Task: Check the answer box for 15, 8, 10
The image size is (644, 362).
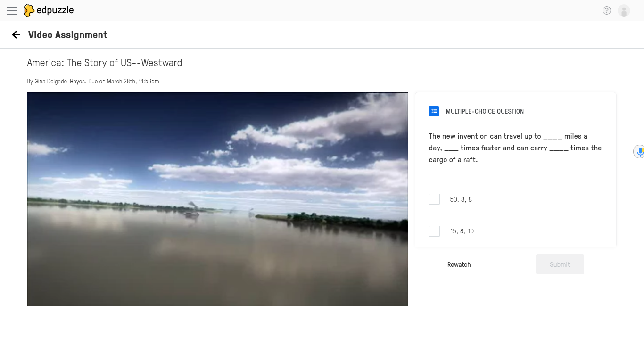Action: point(434,231)
